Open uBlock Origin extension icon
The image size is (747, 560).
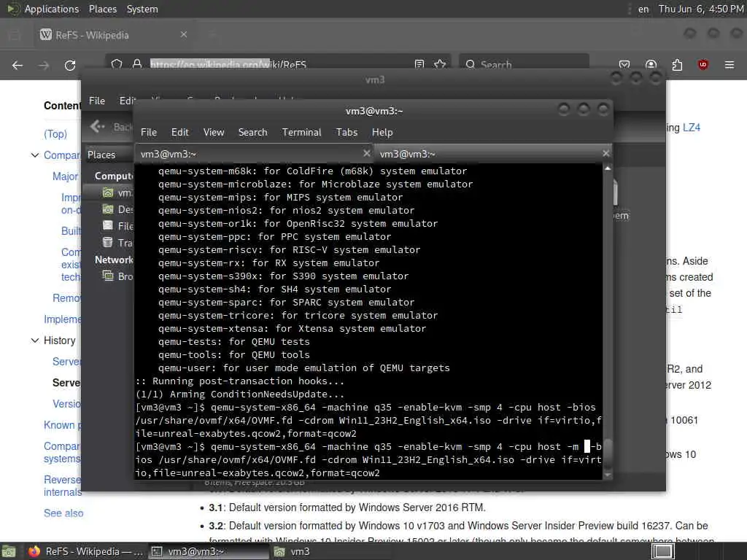(x=703, y=65)
